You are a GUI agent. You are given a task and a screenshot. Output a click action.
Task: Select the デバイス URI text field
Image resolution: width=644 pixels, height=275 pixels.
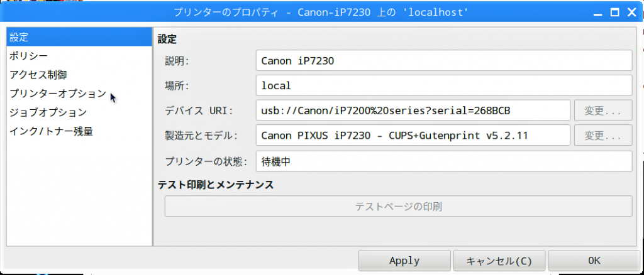413,111
